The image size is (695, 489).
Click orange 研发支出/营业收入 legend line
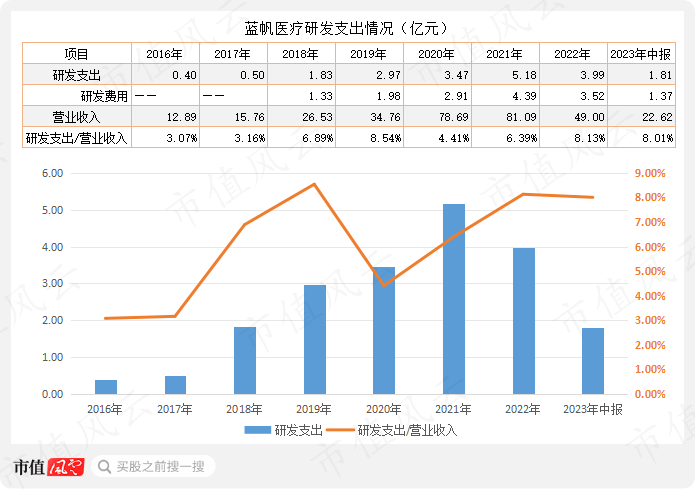[340, 430]
